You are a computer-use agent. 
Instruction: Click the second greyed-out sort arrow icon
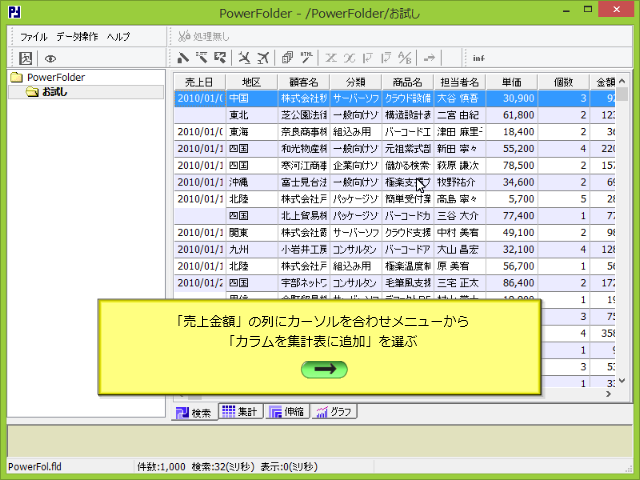(x=386, y=58)
